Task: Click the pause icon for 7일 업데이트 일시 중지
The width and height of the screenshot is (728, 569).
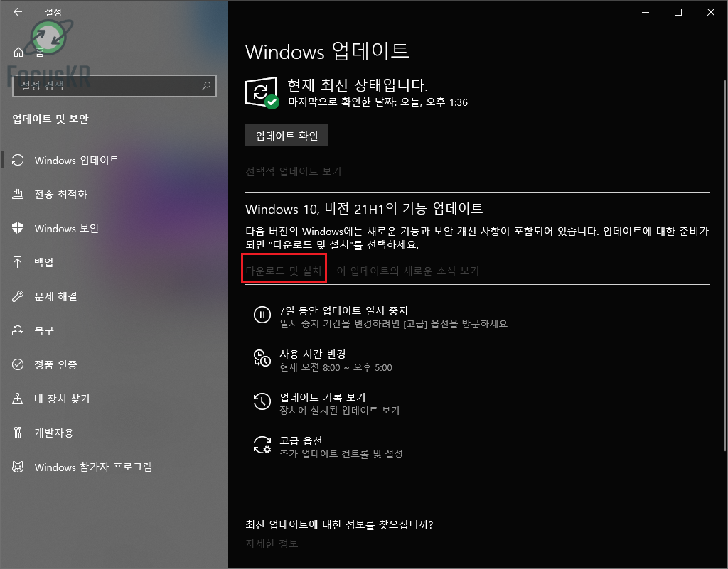Action: click(262, 315)
